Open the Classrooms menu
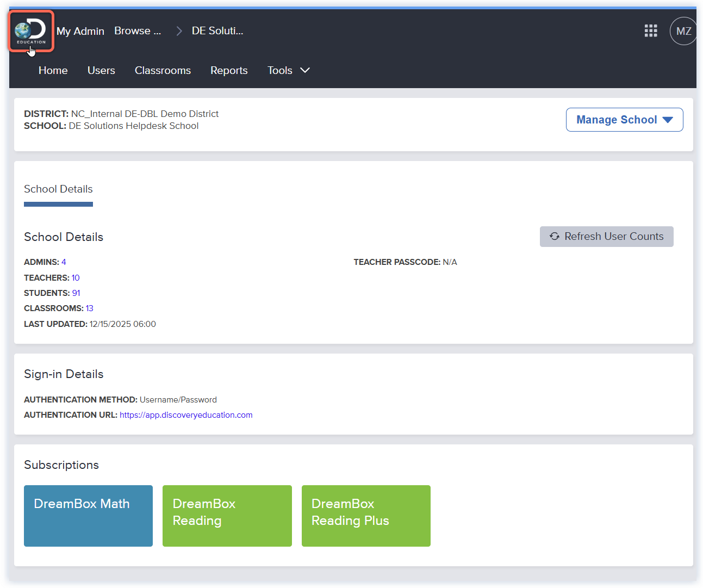The width and height of the screenshot is (703, 588). tap(163, 70)
